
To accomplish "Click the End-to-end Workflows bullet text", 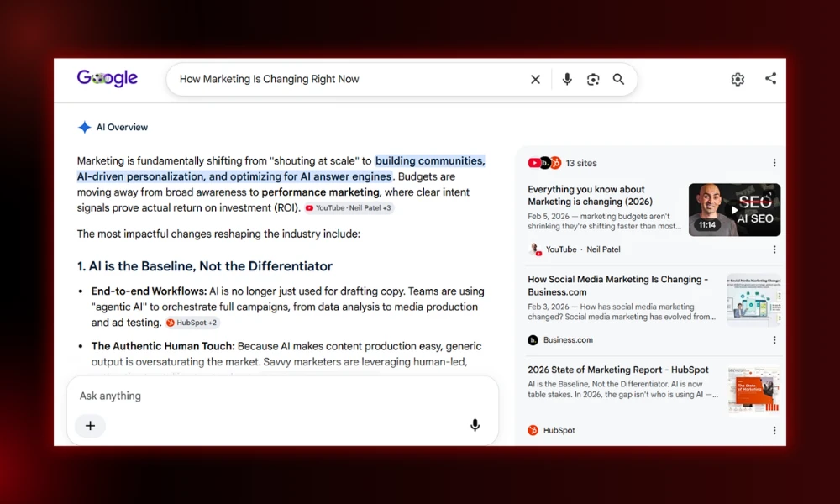I will click(x=287, y=307).
